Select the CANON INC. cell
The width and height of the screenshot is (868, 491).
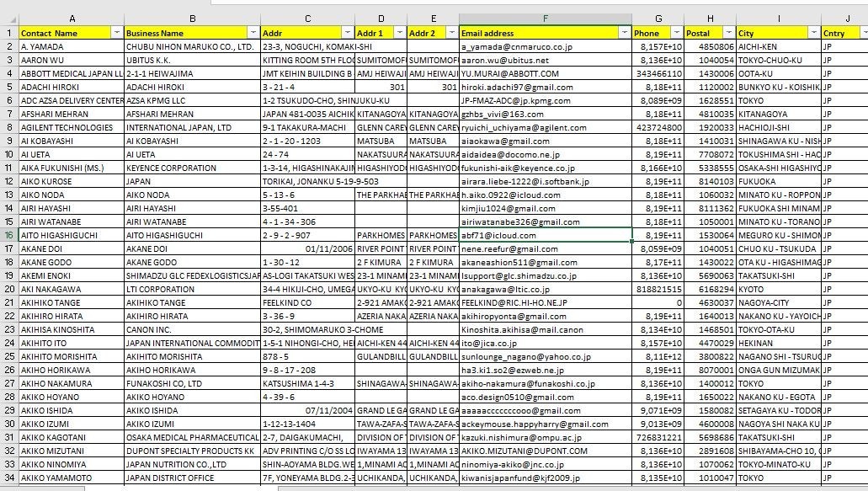click(x=192, y=329)
